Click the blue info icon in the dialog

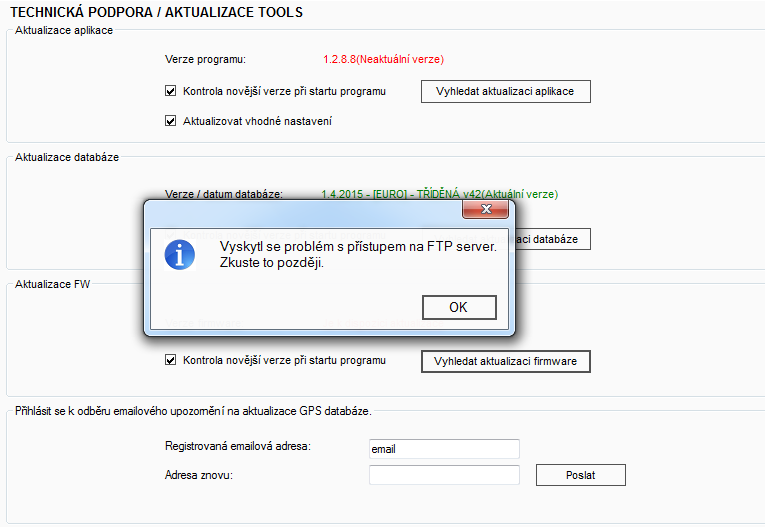pyautogui.click(x=180, y=255)
